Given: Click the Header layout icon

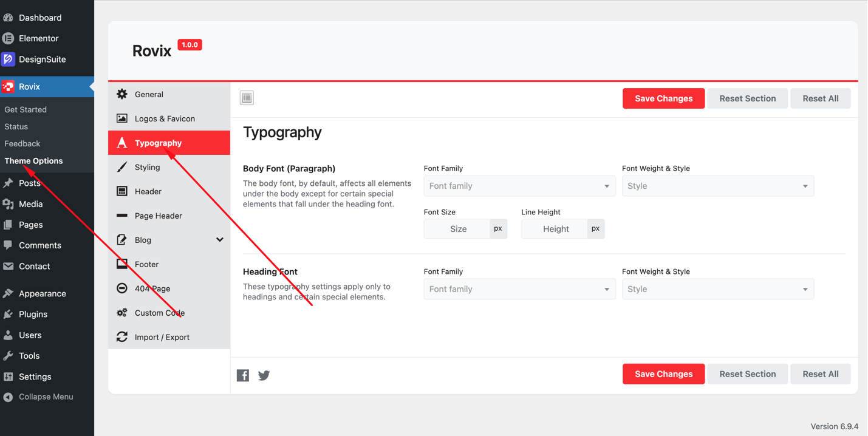Looking at the screenshot, I should [x=122, y=191].
